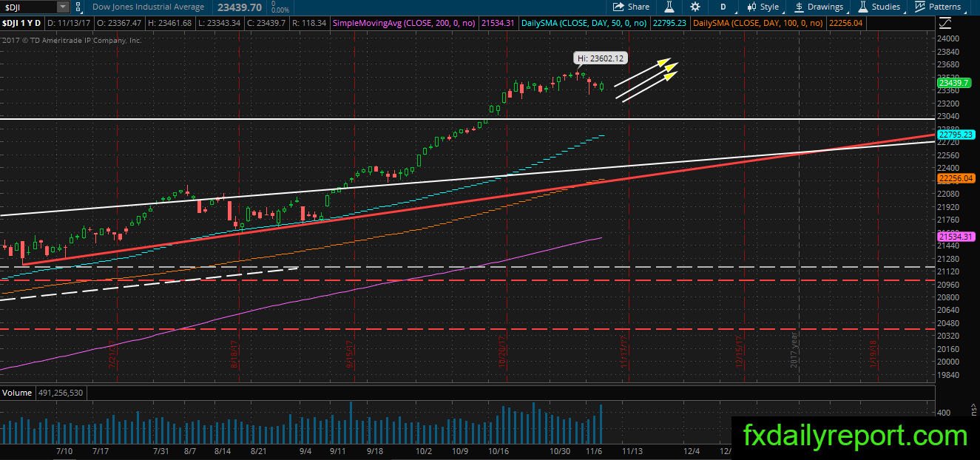Click the 22256.04 study value in header
The image size is (980, 460).
pyautogui.click(x=847, y=23)
